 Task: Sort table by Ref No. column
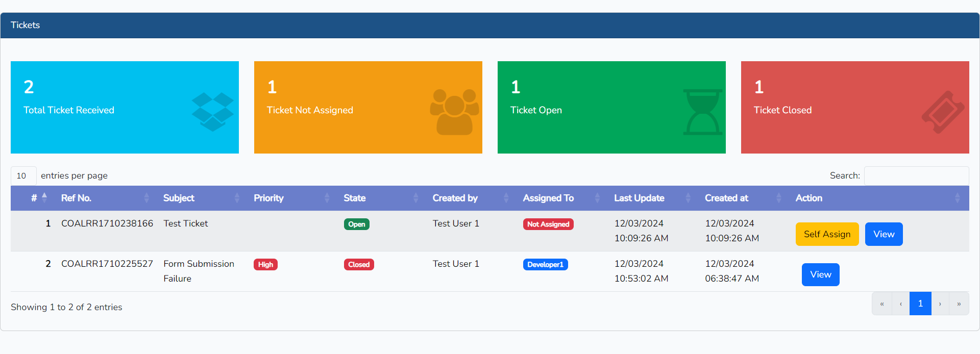77,198
